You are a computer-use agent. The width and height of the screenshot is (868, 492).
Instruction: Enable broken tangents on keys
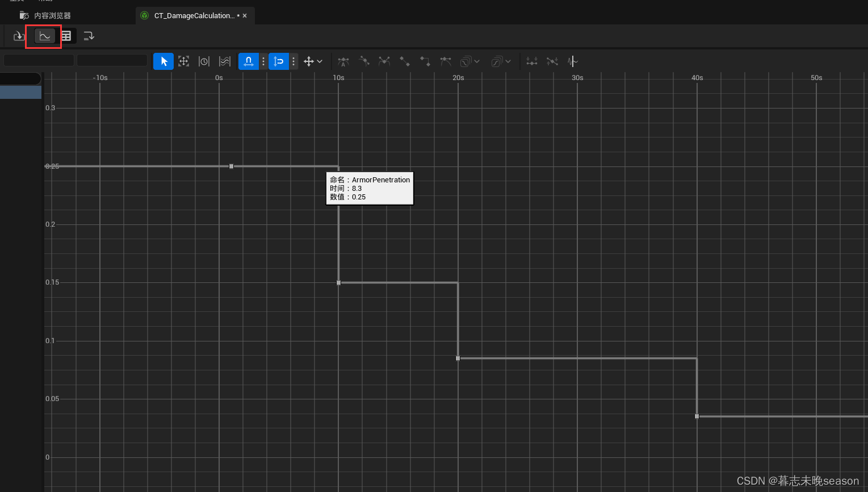384,61
